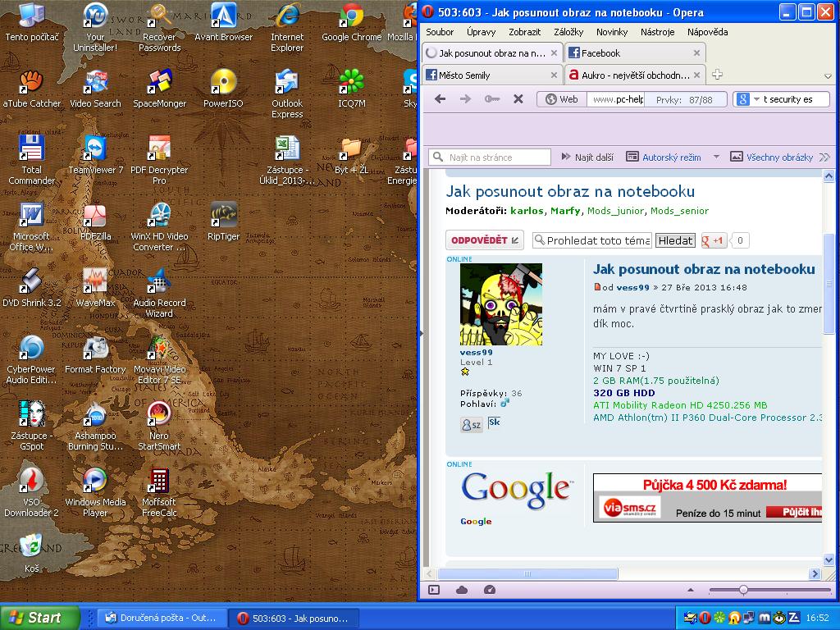Expand find toolbar overflow chevron

click(824, 157)
